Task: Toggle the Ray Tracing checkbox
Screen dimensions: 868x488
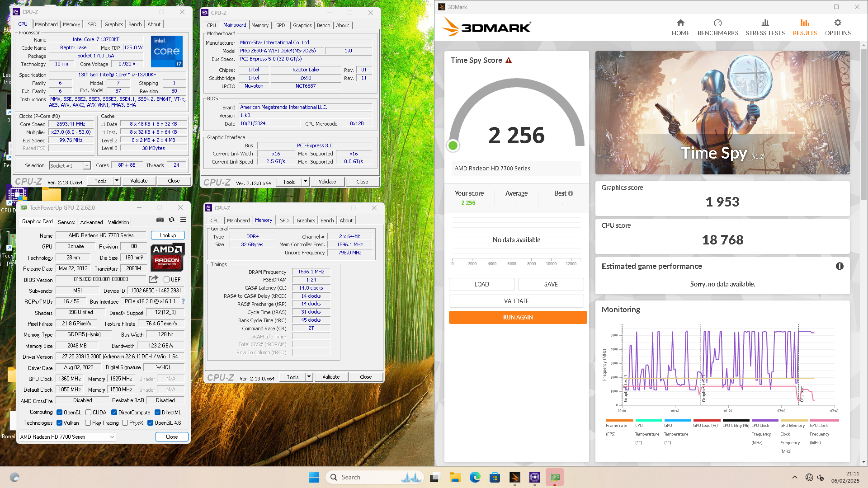Action: pyautogui.click(x=88, y=423)
